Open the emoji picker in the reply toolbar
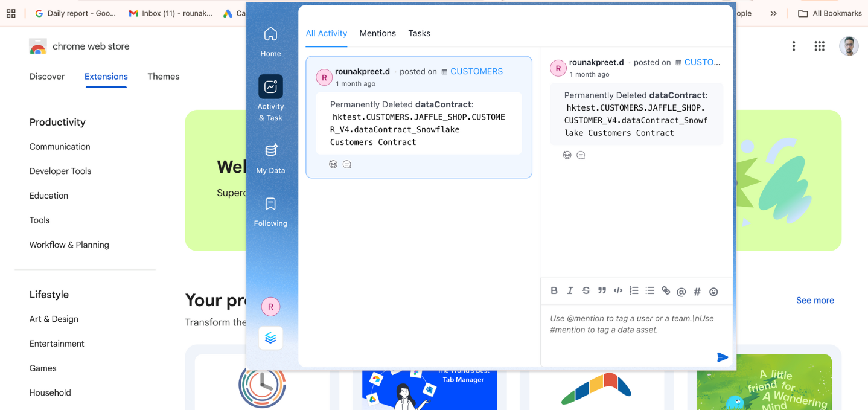The width and height of the screenshot is (868, 410). (x=713, y=291)
